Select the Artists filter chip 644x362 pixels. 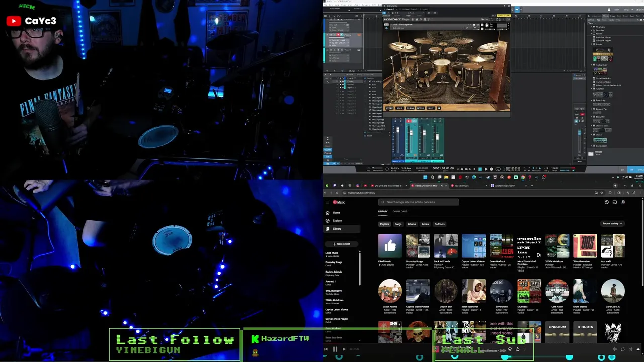[x=425, y=224]
